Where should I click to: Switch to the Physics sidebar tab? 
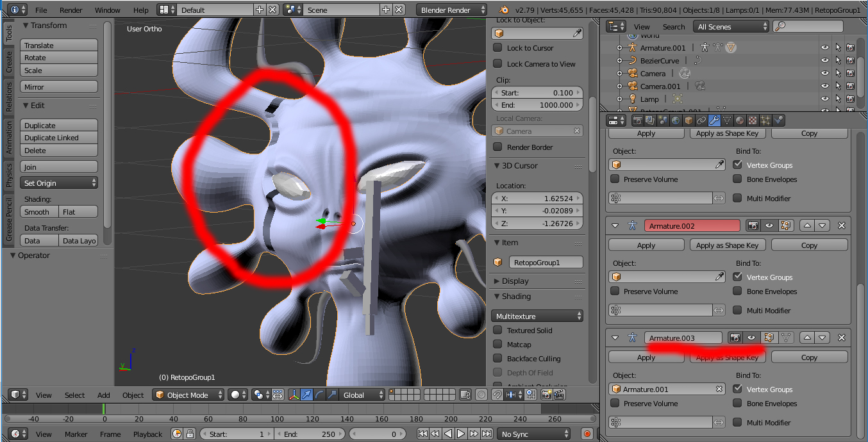coord(9,175)
